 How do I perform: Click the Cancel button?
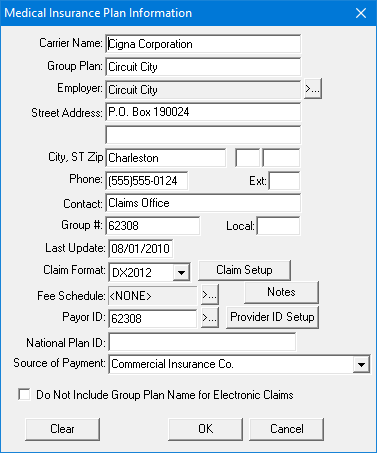[287, 429]
